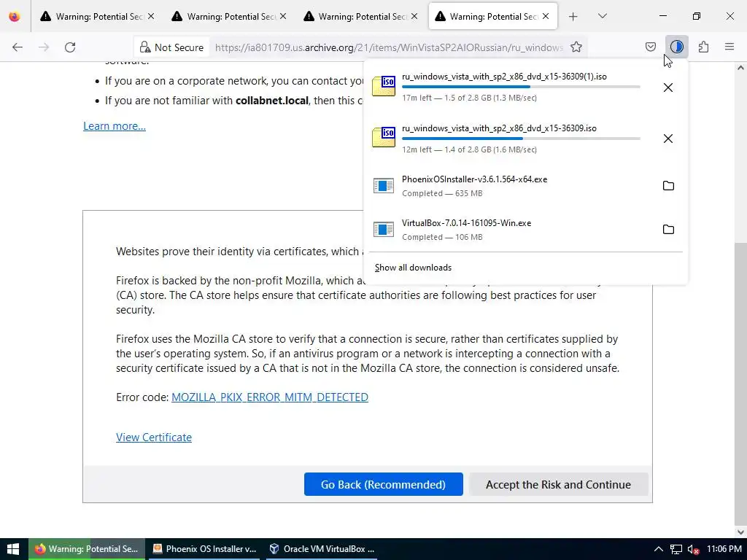Viewport: 747px width, 560px height.
Task: Close the first Warning tab
Action: click(151, 16)
